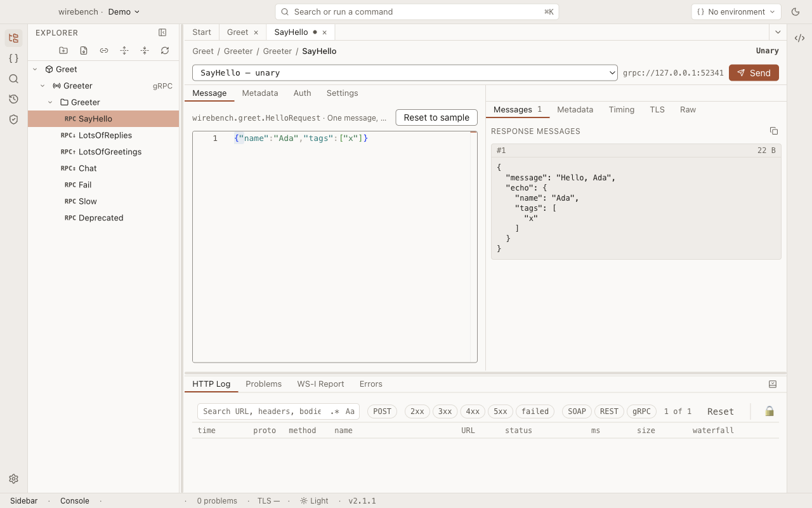Toggle case-sensitive Aa in log search

coord(350,411)
